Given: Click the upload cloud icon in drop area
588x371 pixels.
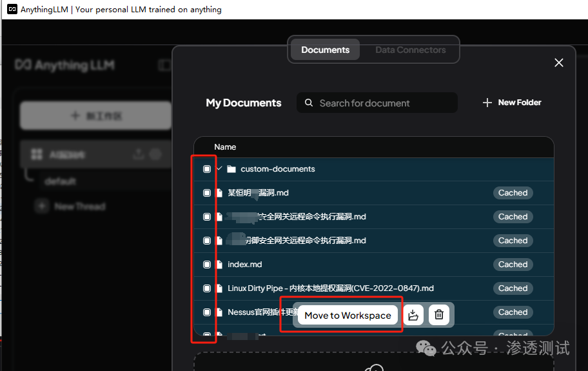Looking at the screenshot, I should click(374, 368).
